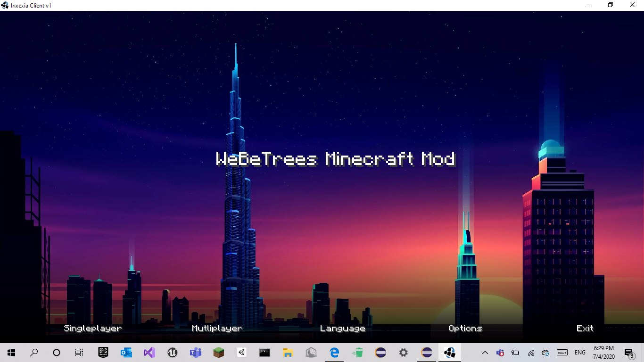Image resolution: width=644 pixels, height=362 pixels.
Task: Open the game Options
Action: point(465,329)
